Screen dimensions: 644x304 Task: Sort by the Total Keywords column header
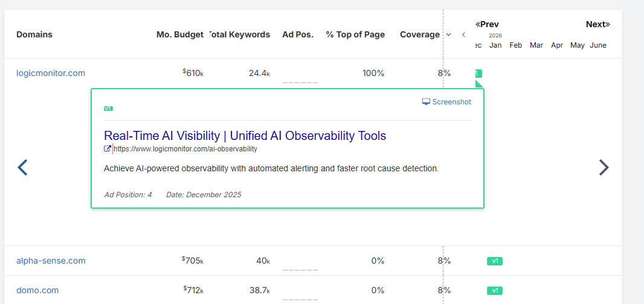point(240,34)
